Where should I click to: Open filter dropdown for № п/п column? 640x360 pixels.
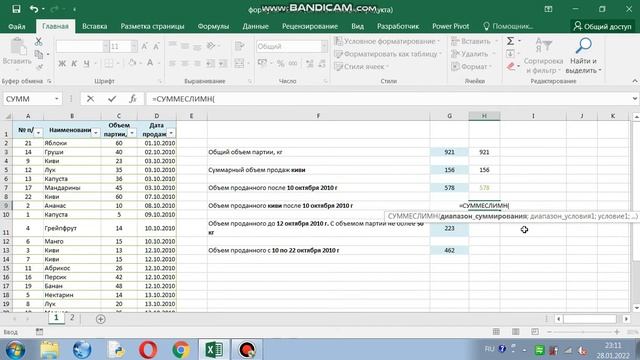[38, 133]
